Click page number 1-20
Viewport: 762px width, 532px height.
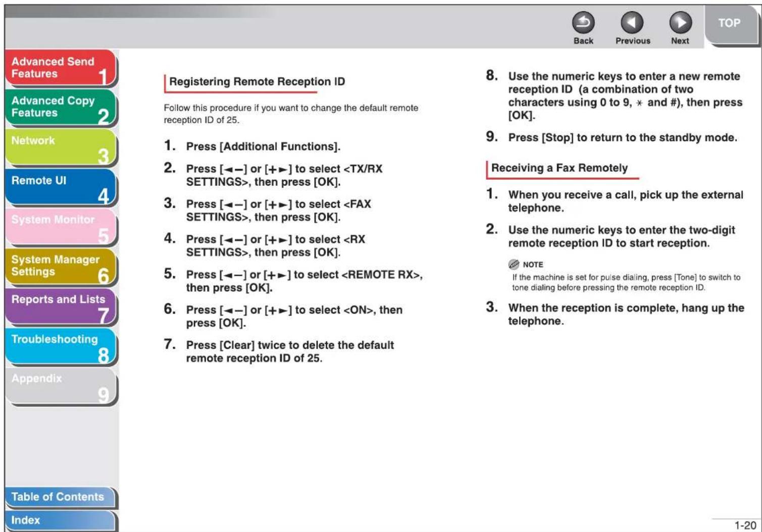pos(745,525)
